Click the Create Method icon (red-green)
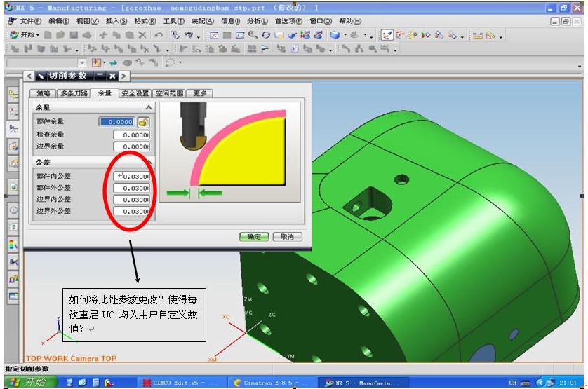This screenshot has height=389, width=588. click(426, 35)
